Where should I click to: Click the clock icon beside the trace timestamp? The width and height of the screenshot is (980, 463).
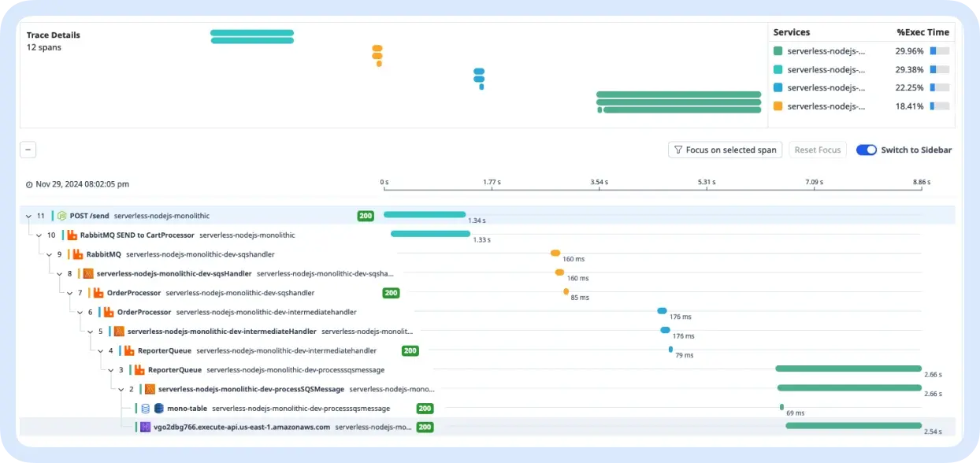pyautogui.click(x=29, y=184)
